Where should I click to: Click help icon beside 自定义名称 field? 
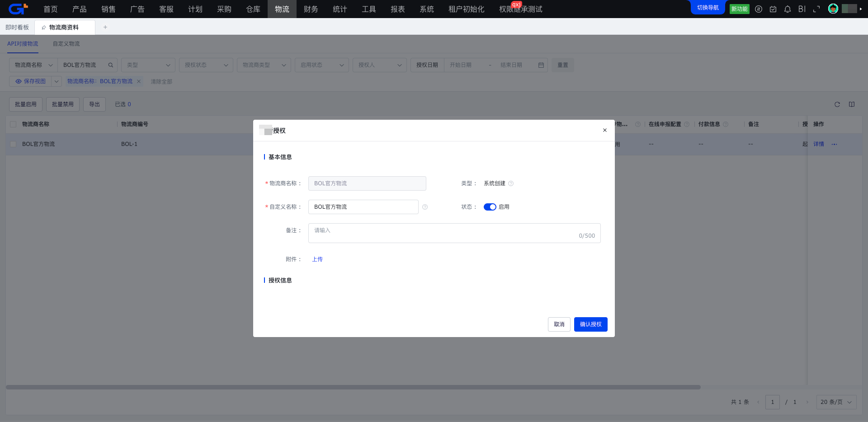(425, 207)
